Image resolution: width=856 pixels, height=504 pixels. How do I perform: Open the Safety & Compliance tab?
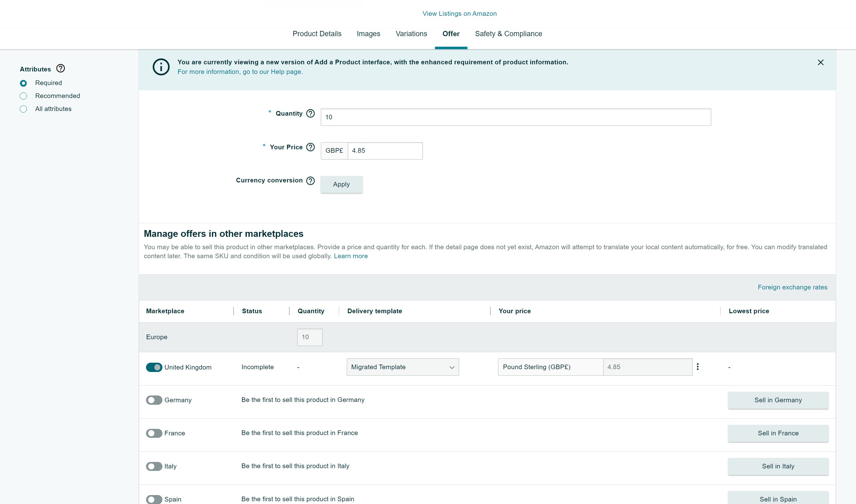coord(509,34)
